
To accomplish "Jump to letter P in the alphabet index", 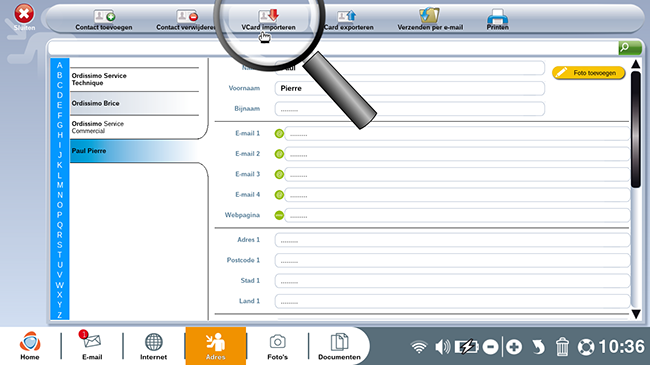I will (x=60, y=215).
